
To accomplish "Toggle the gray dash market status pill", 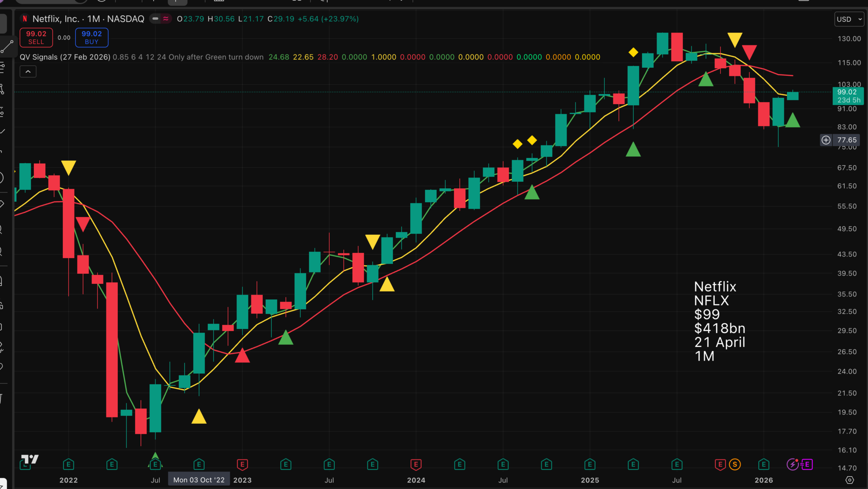I will click(x=156, y=19).
